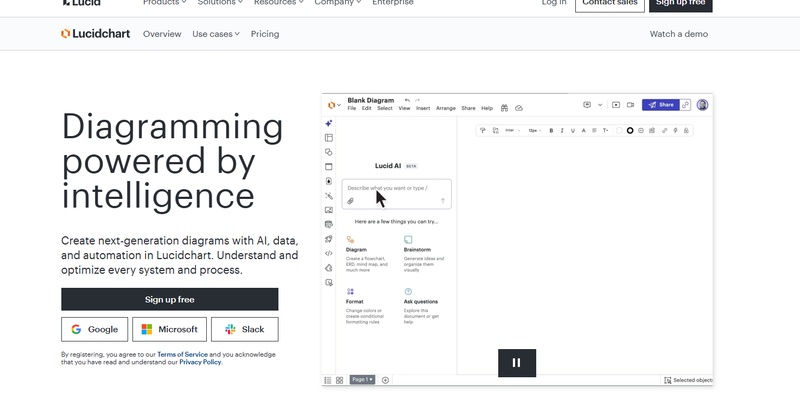Expand the Use cases dropdown

[x=216, y=34]
